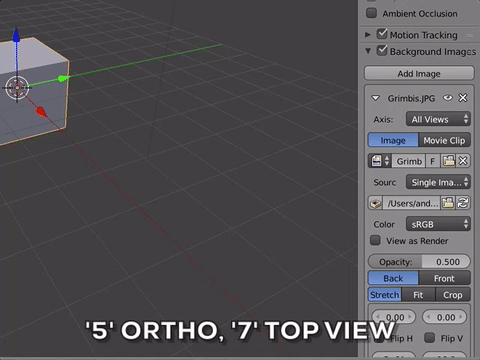
Task: Open folder icon beside /Users/and... path
Action: [x=448, y=203]
